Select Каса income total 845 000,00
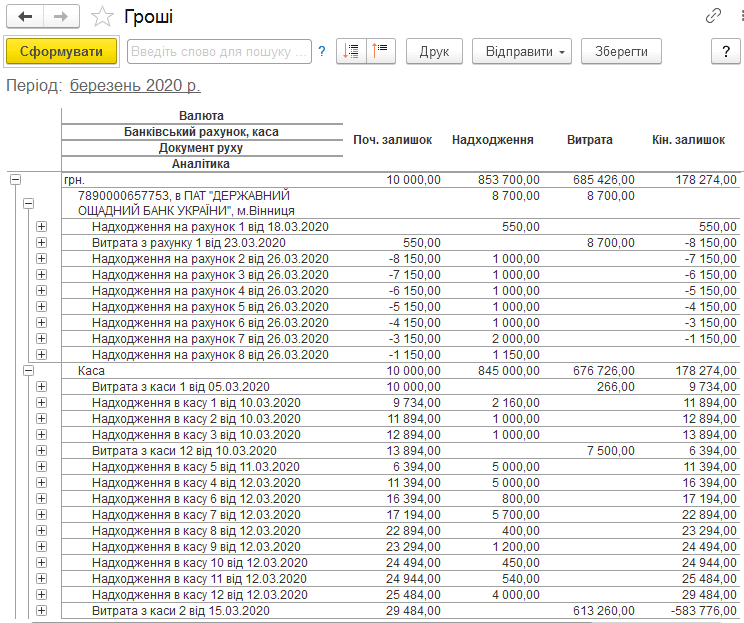The width and height of the screenshot is (744, 623). 509,371
